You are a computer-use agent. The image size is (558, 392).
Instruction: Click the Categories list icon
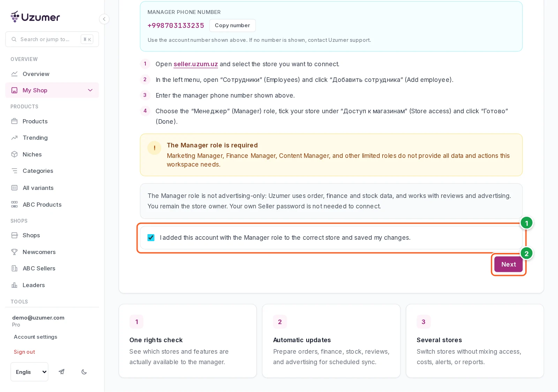pyautogui.click(x=14, y=171)
